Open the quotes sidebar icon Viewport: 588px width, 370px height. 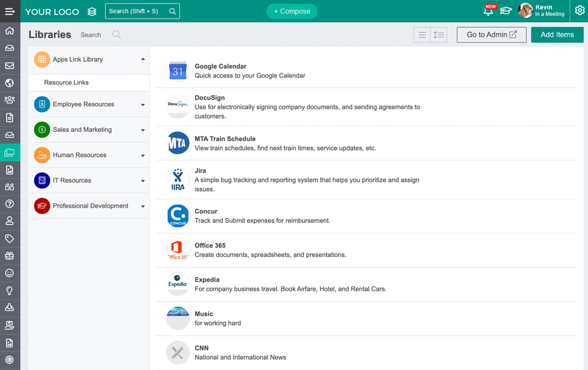tap(10, 186)
